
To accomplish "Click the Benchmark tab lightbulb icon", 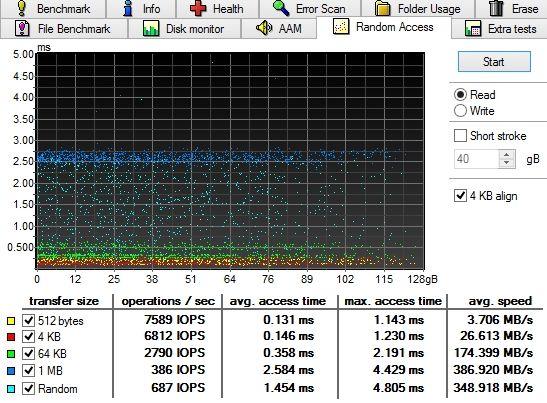I will pos(21,8).
